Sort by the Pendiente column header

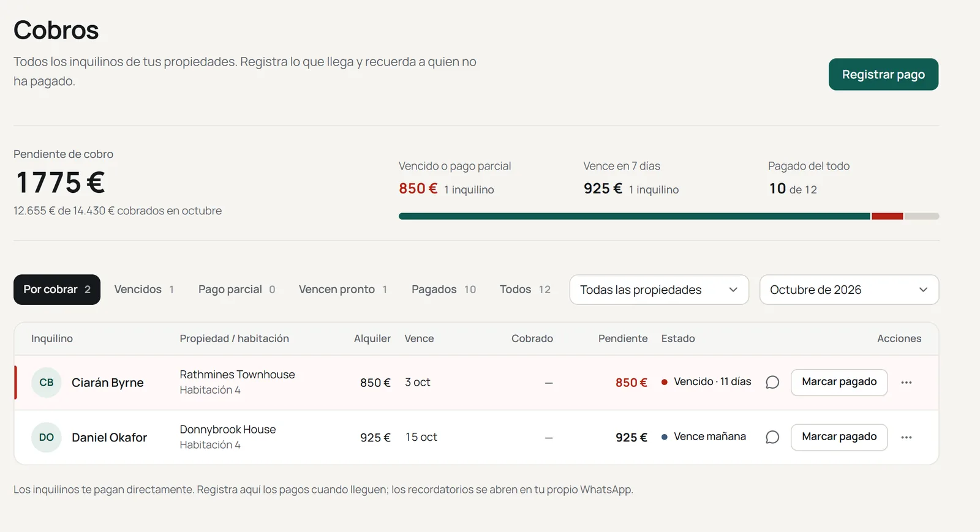point(622,339)
